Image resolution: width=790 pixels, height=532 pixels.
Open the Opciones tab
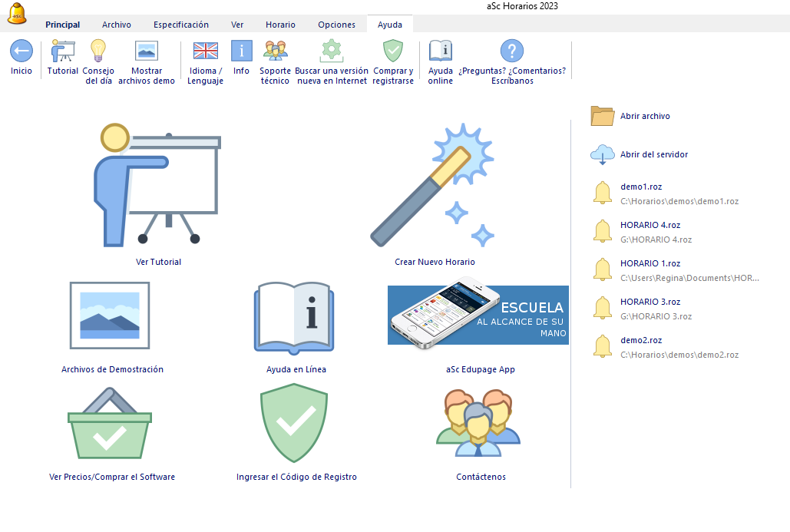[336, 25]
